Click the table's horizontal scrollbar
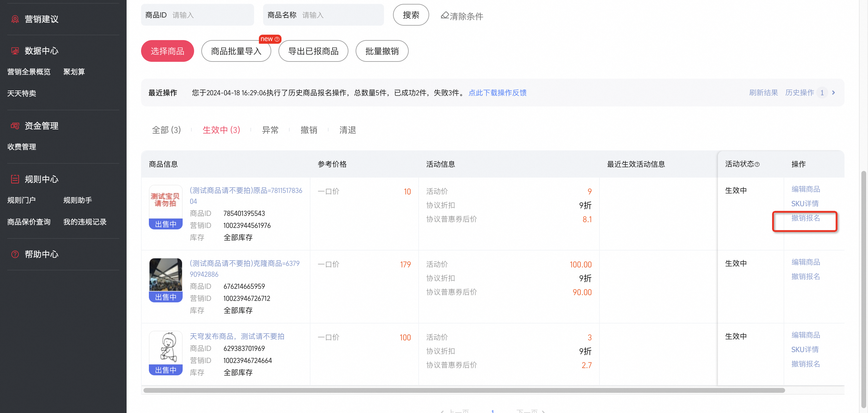 [464, 390]
